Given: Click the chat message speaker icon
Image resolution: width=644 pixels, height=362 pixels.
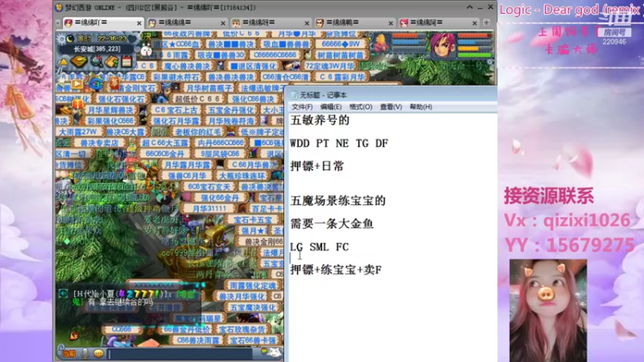Looking at the screenshot, I should point(63,294).
